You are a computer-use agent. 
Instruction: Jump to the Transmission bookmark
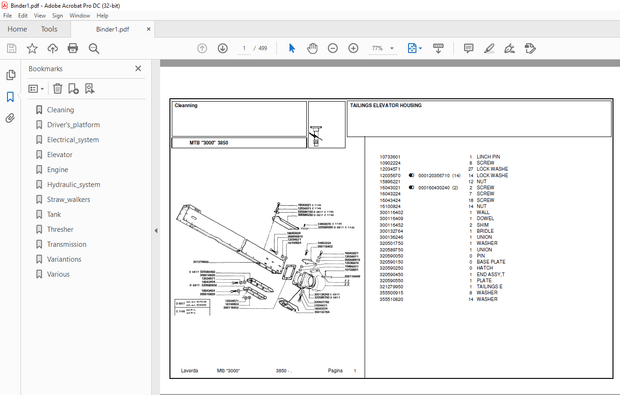[x=66, y=244]
